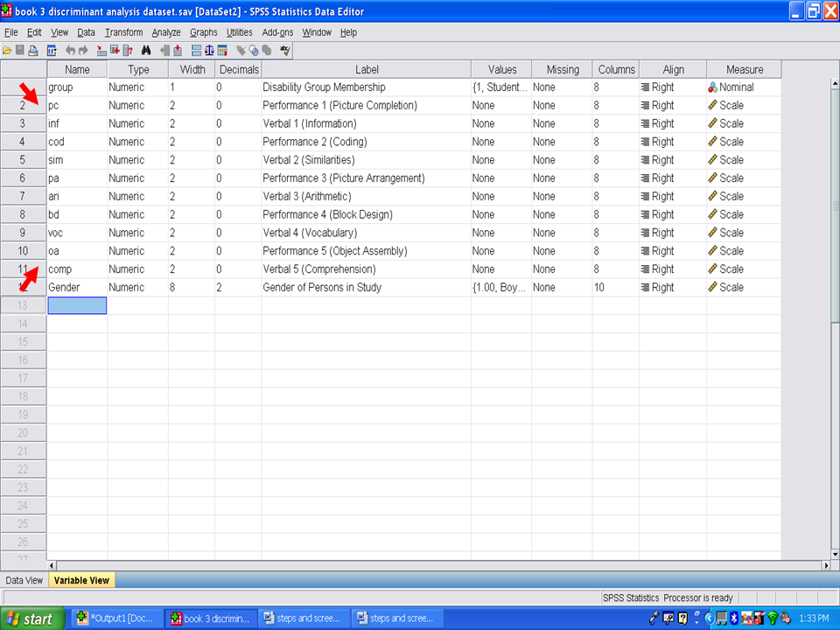Image resolution: width=840 pixels, height=630 pixels.
Task: Click the Open data document icon
Action: coord(7,51)
